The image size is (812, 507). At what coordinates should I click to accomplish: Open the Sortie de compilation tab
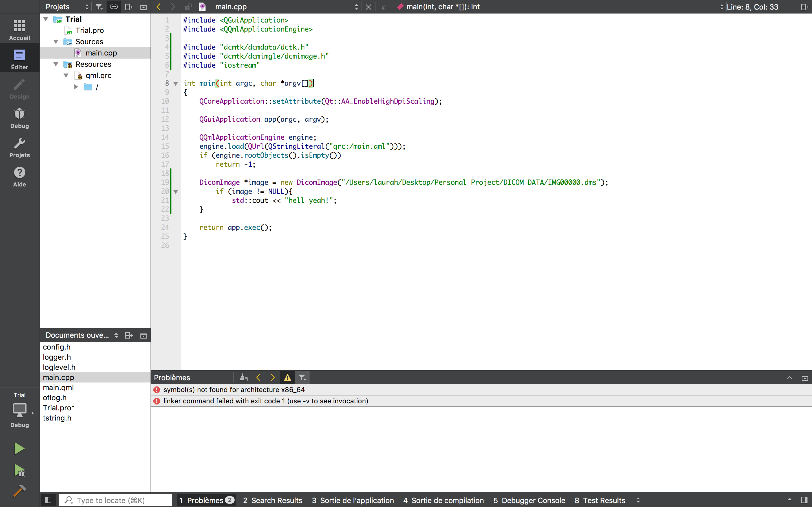(443, 500)
